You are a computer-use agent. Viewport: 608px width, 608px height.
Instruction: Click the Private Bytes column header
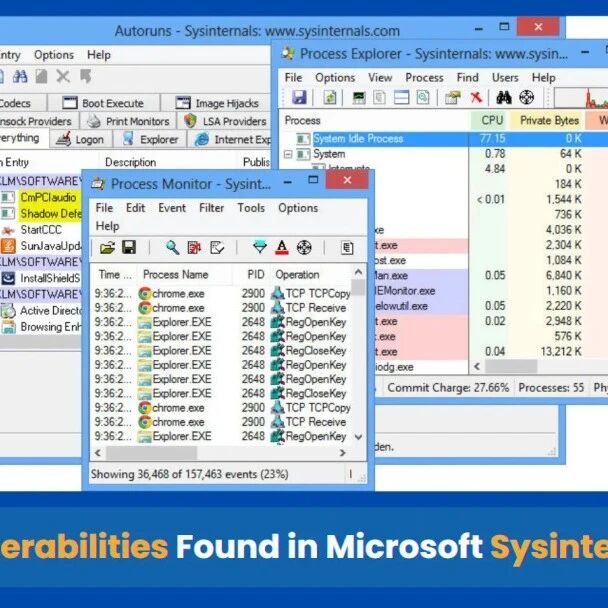[x=547, y=120]
